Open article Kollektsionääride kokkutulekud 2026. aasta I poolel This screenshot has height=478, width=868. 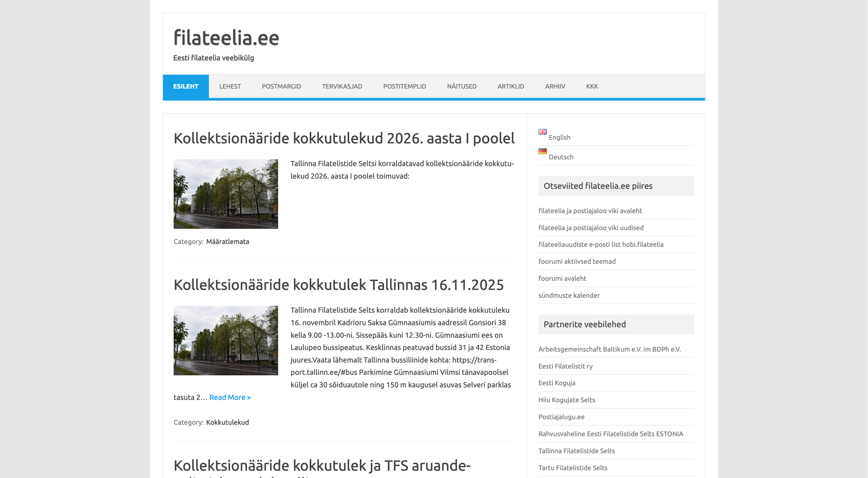(344, 138)
